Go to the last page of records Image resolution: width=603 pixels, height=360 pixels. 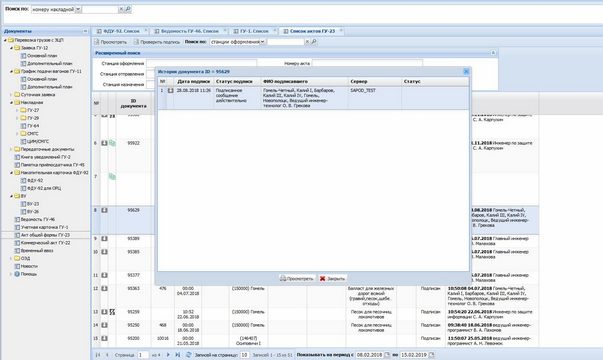coord(177,355)
